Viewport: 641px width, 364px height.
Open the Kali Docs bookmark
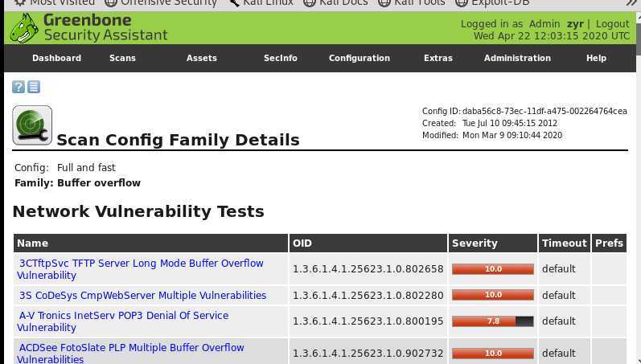pyautogui.click(x=335, y=2)
